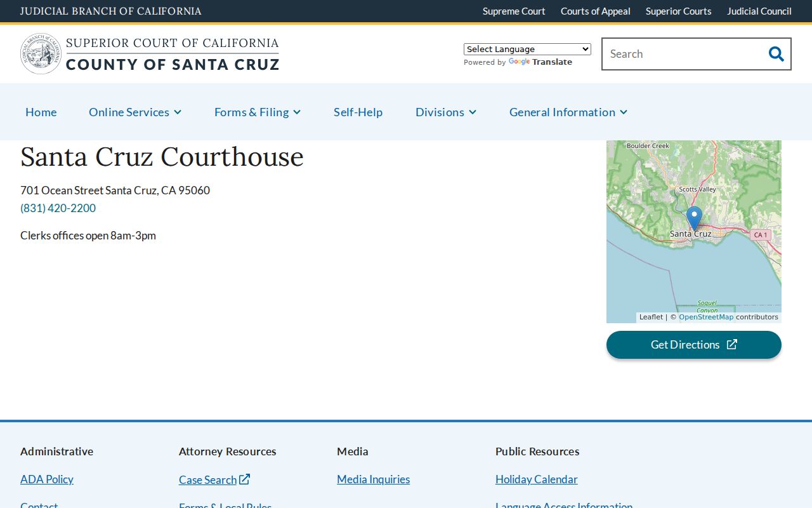
Task: Open the Case Search footer link
Action: [207, 480]
